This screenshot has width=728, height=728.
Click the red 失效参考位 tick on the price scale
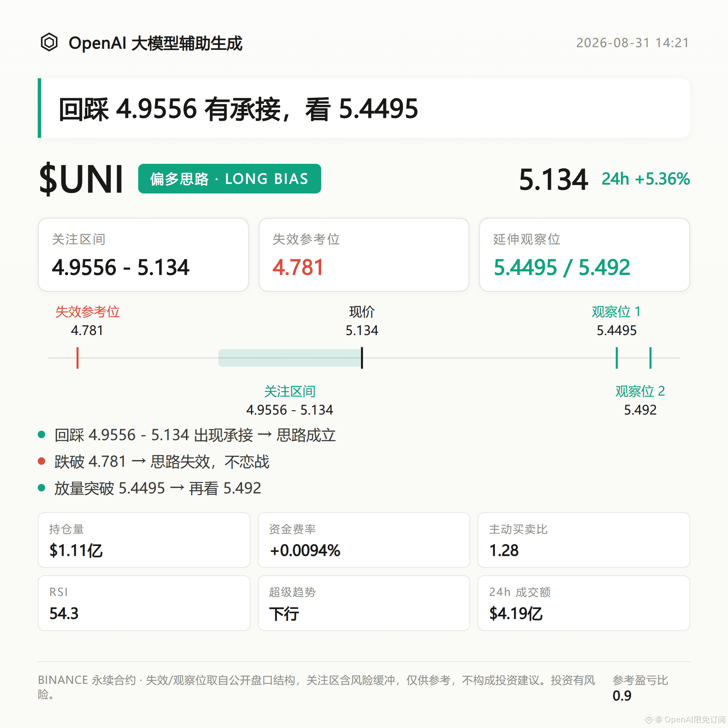(78, 358)
